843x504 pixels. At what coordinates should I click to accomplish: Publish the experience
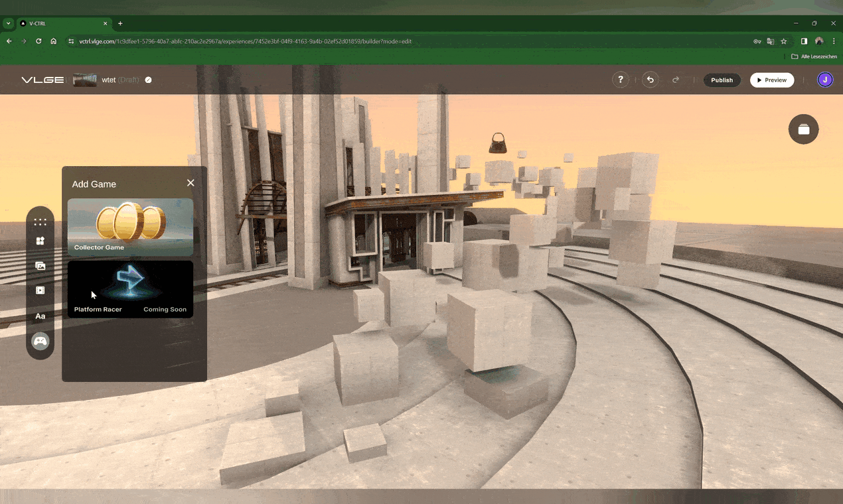tap(722, 80)
